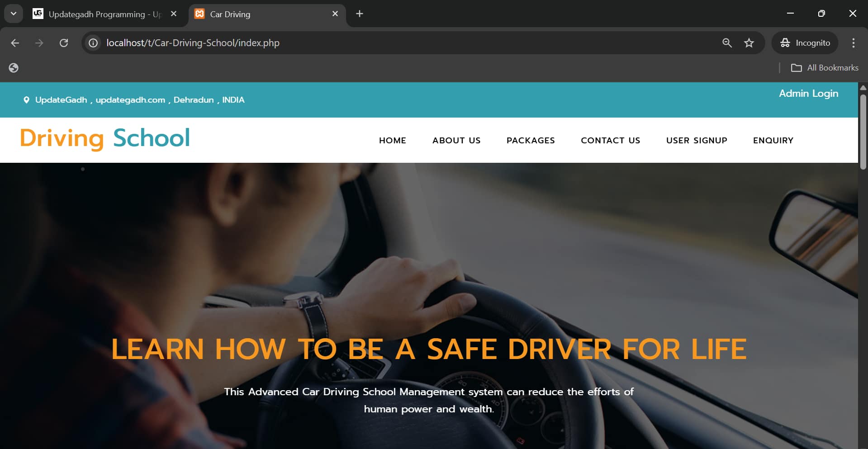868x449 pixels.
Task: Click the zoom icon in the address bar
Action: (727, 43)
